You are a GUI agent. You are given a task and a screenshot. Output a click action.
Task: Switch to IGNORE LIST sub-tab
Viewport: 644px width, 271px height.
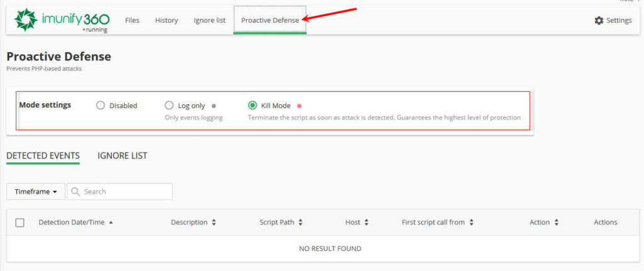coord(123,155)
